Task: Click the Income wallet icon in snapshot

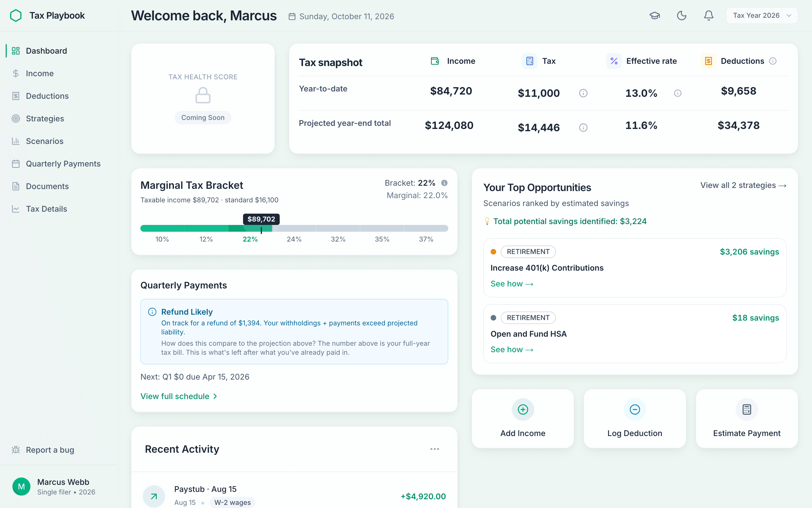Action: click(435, 61)
